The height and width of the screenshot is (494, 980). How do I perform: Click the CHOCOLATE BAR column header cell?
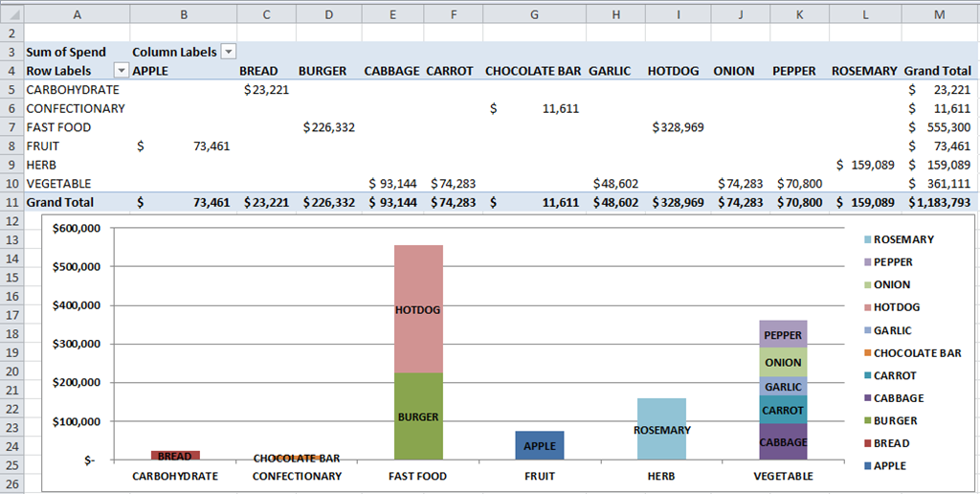(534, 71)
